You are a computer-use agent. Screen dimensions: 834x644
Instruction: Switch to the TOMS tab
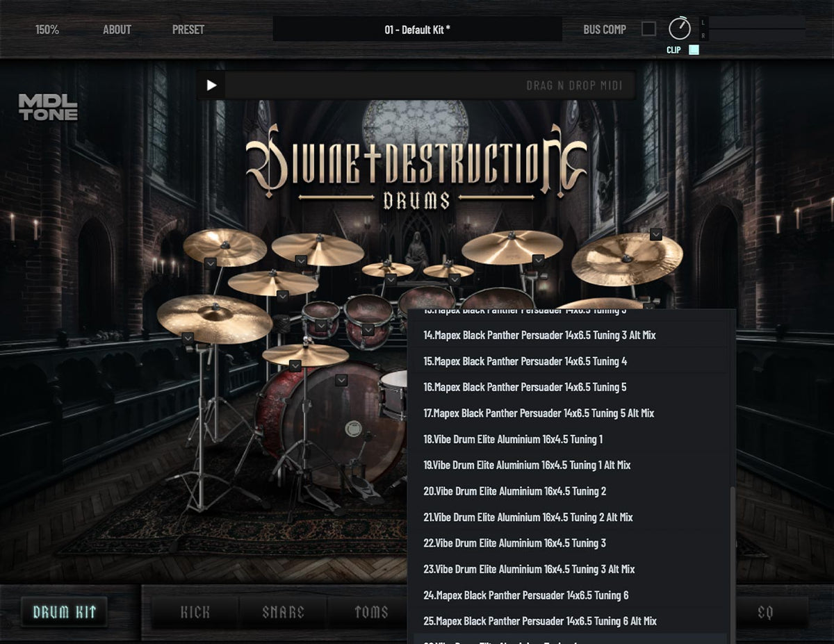371,612
